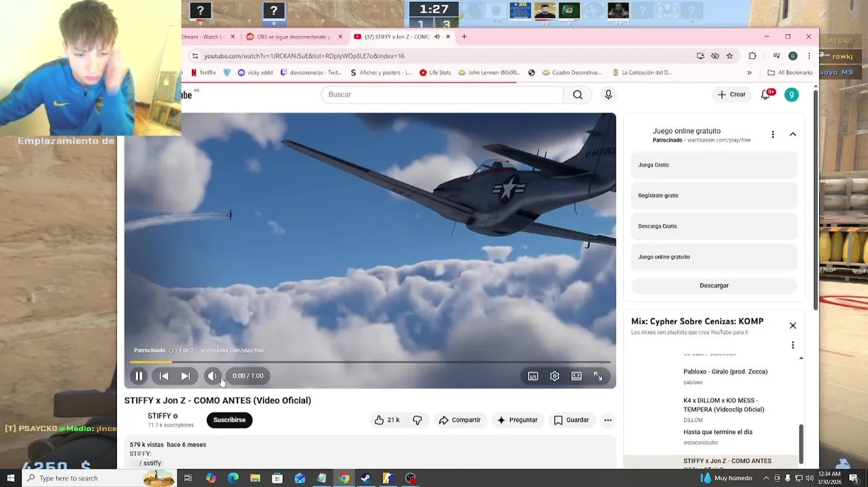868x487 pixels.
Task: Pause the video with the pause button
Action: 139,376
